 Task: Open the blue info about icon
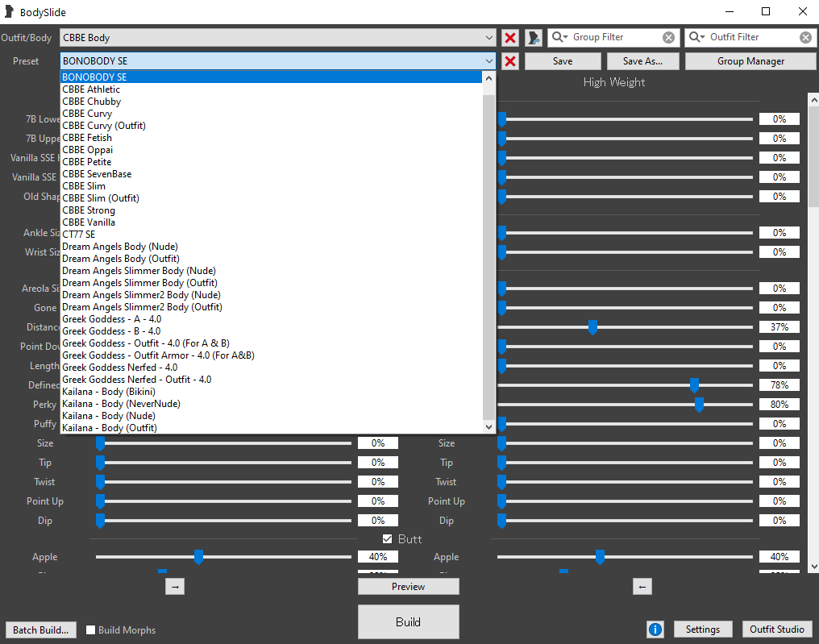coord(655,629)
